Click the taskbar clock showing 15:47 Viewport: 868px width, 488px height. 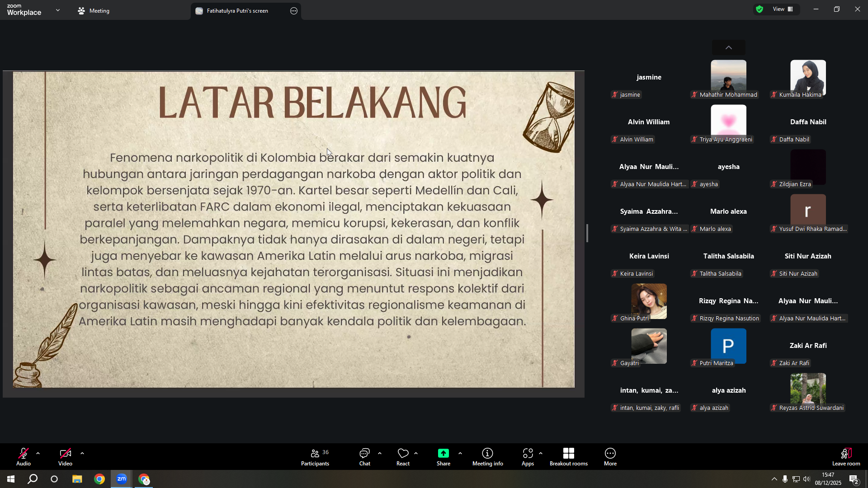pos(828,479)
